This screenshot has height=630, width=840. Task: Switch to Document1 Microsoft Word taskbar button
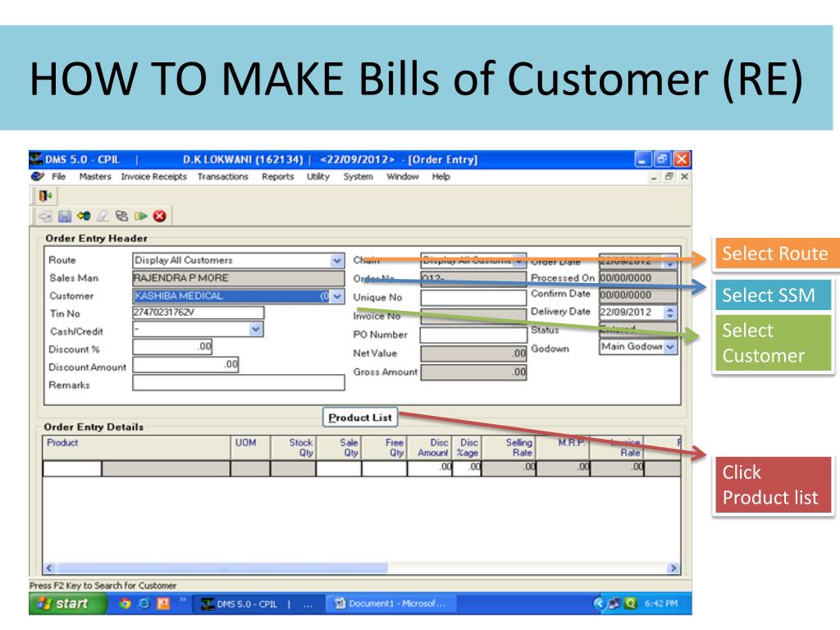coord(392,604)
